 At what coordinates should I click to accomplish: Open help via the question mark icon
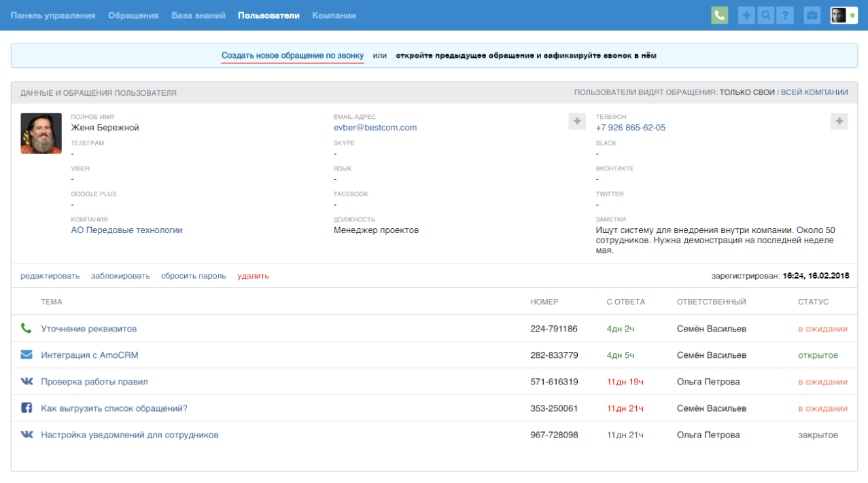coord(785,16)
